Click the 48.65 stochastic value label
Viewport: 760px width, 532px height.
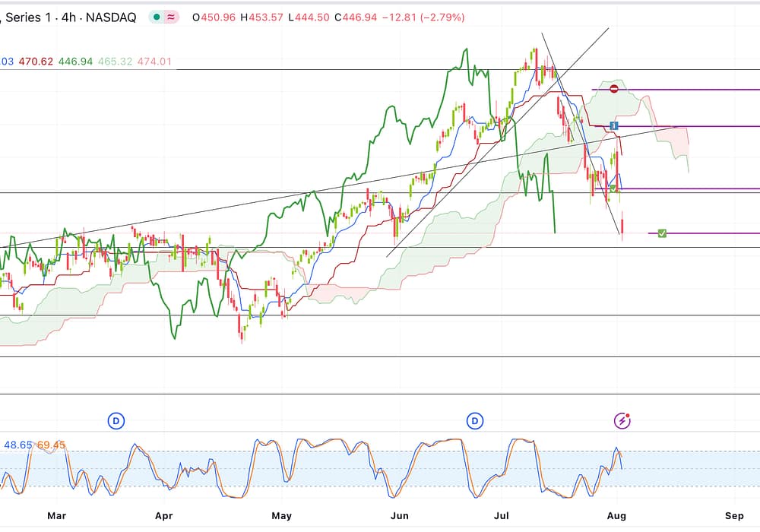(17, 444)
